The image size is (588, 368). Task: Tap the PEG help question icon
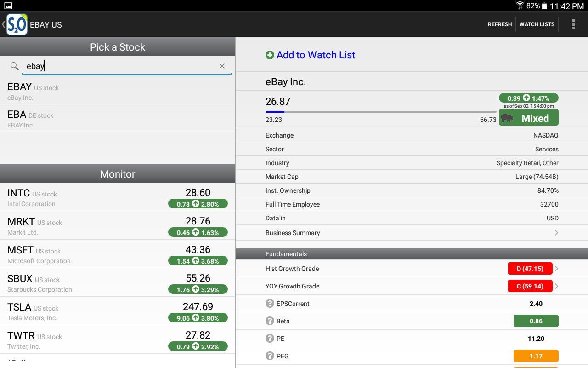270,356
